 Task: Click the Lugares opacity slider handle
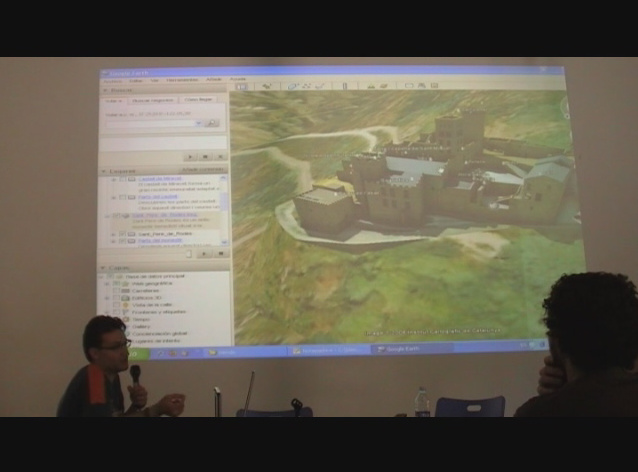[x=189, y=254]
